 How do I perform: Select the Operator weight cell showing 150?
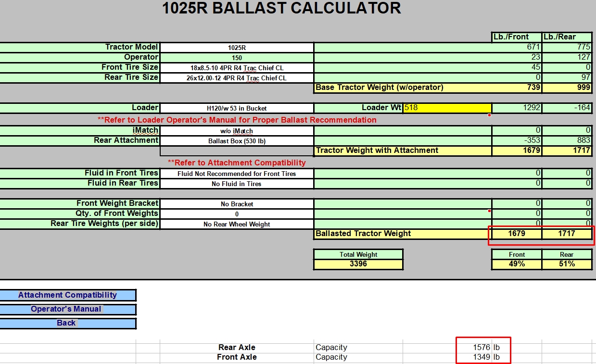(237, 58)
